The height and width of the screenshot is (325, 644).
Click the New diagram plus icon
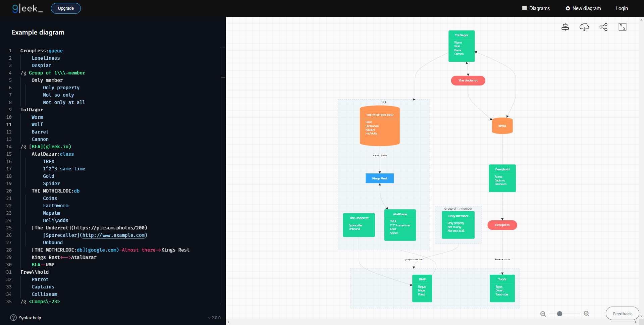[x=568, y=8]
